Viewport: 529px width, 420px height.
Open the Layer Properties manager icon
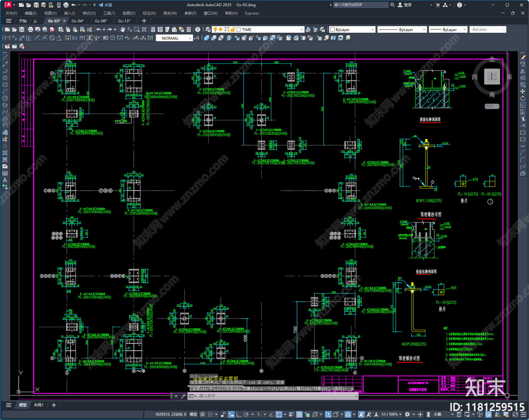point(208,29)
